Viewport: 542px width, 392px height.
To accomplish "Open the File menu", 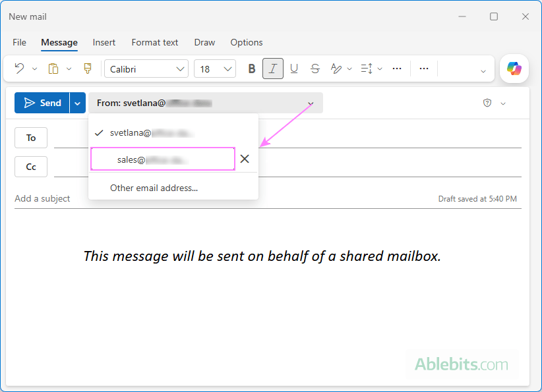I will tap(19, 42).
